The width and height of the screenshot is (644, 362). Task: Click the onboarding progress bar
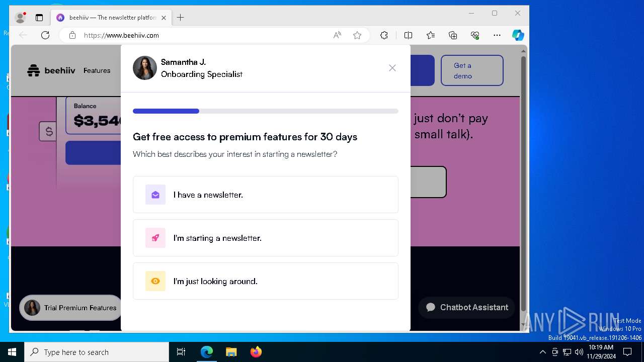coord(266,111)
